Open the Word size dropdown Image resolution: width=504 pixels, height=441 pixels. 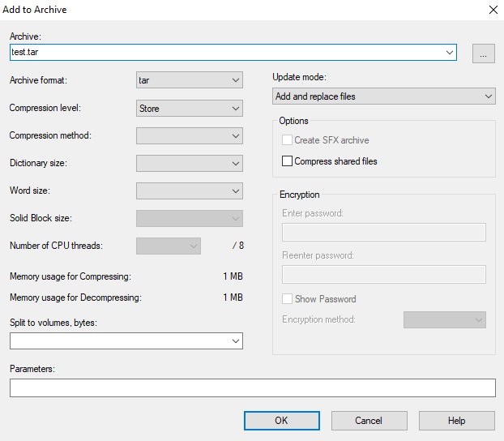(x=190, y=191)
